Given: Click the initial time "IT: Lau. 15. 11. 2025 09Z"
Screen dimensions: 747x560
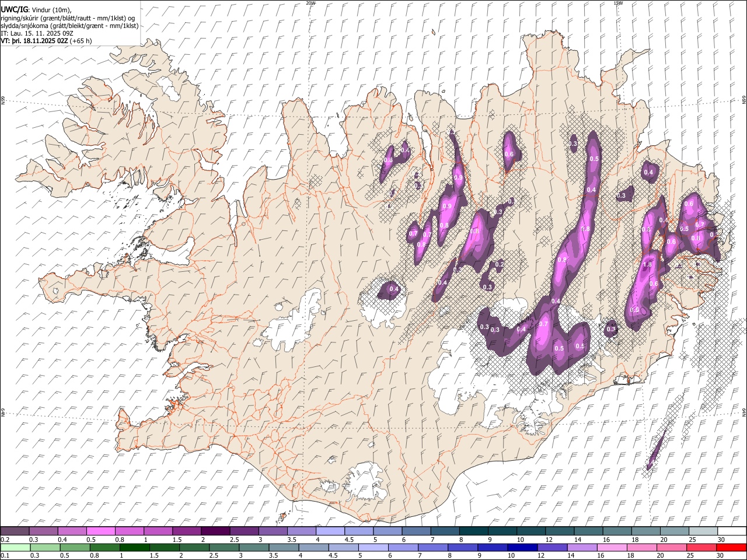Looking at the screenshot, I should 37,33.
